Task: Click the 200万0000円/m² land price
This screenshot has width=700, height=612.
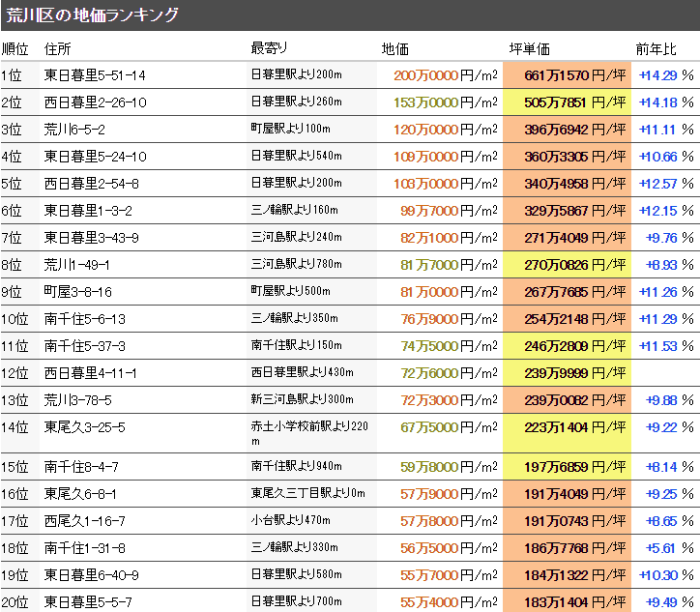Action: [x=446, y=75]
